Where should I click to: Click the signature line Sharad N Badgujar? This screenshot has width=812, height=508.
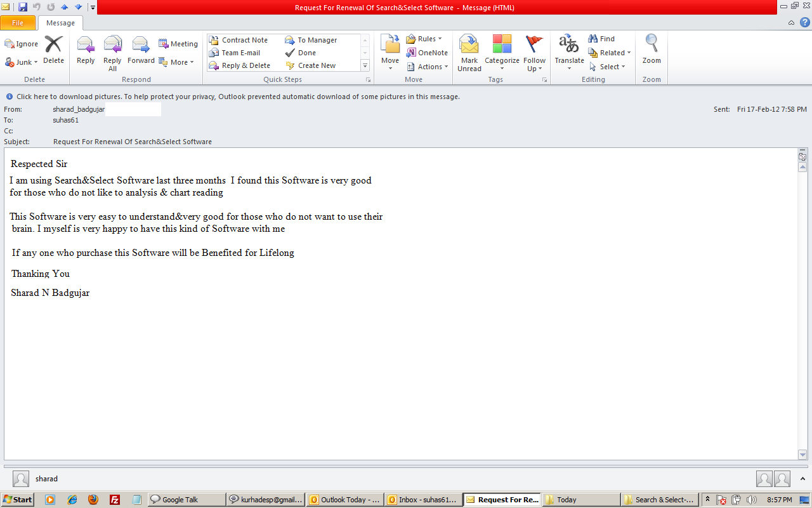tap(50, 293)
